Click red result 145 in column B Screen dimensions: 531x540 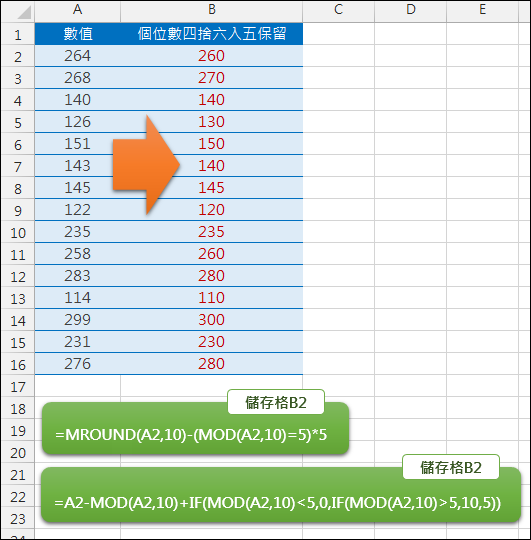[x=211, y=188]
